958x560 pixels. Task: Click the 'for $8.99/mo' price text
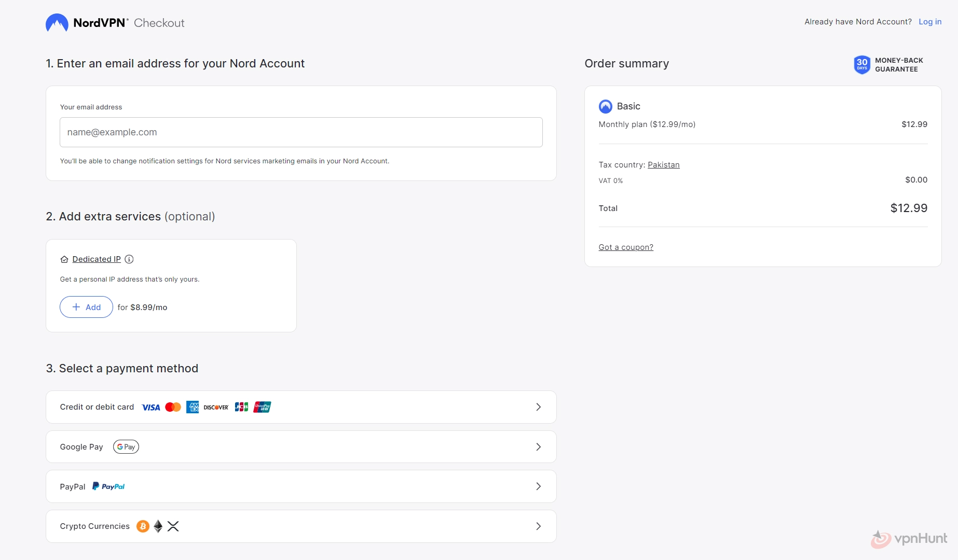(x=142, y=307)
